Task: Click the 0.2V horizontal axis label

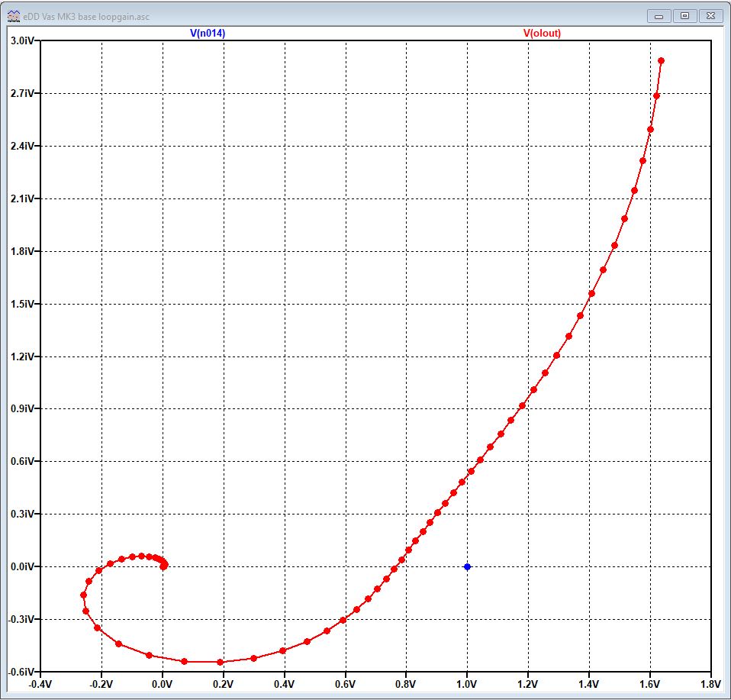Action: 224,684
